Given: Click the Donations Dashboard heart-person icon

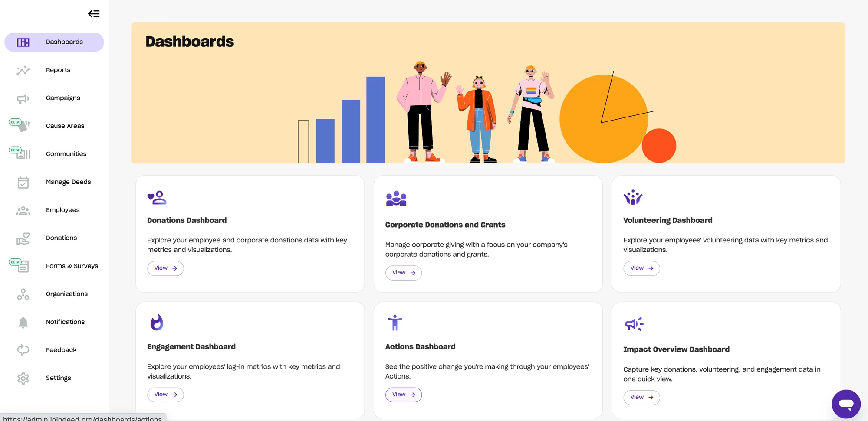Looking at the screenshot, I should [x=157, y=198].
